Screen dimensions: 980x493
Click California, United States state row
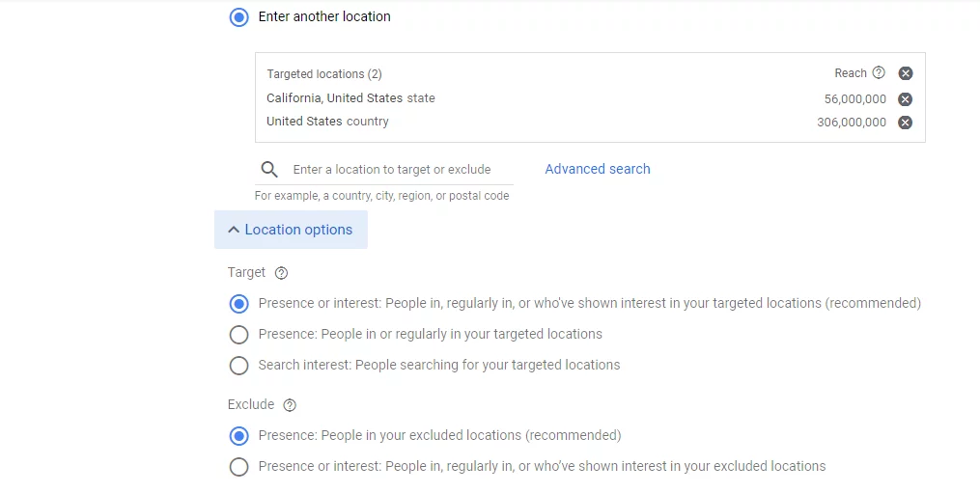(x=589, y=98)
